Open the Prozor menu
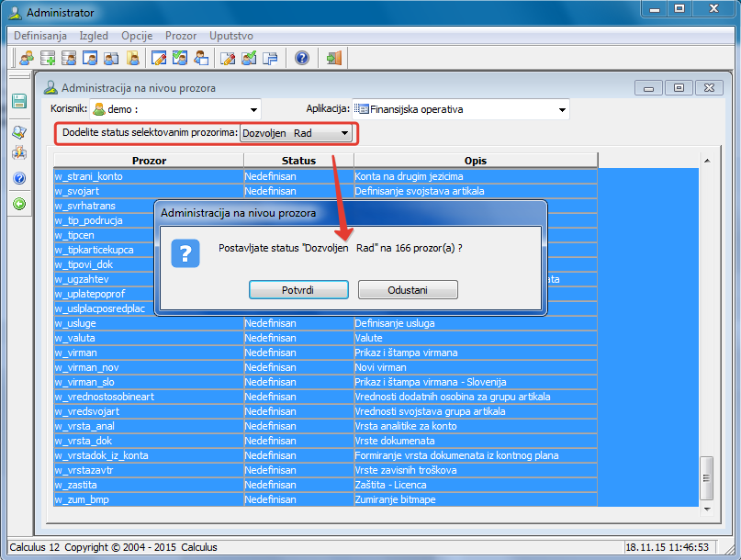Screen dimensions: 741x560 coord(181,36)
